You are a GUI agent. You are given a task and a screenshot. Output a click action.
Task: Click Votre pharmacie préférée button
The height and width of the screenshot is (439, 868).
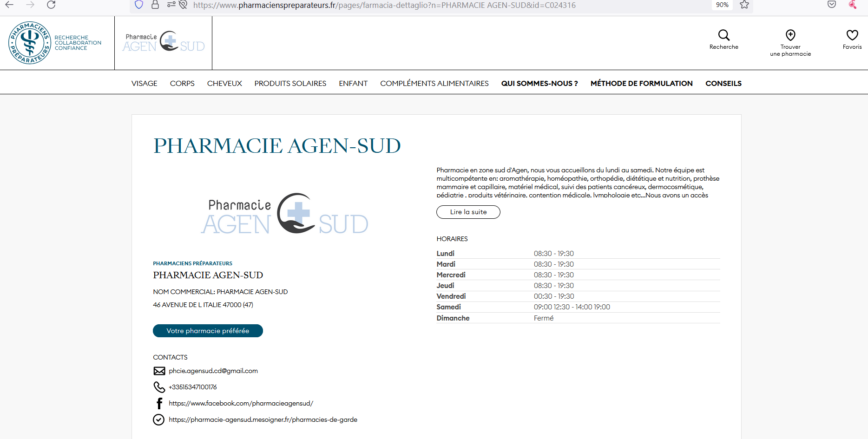tap(208, 331)
